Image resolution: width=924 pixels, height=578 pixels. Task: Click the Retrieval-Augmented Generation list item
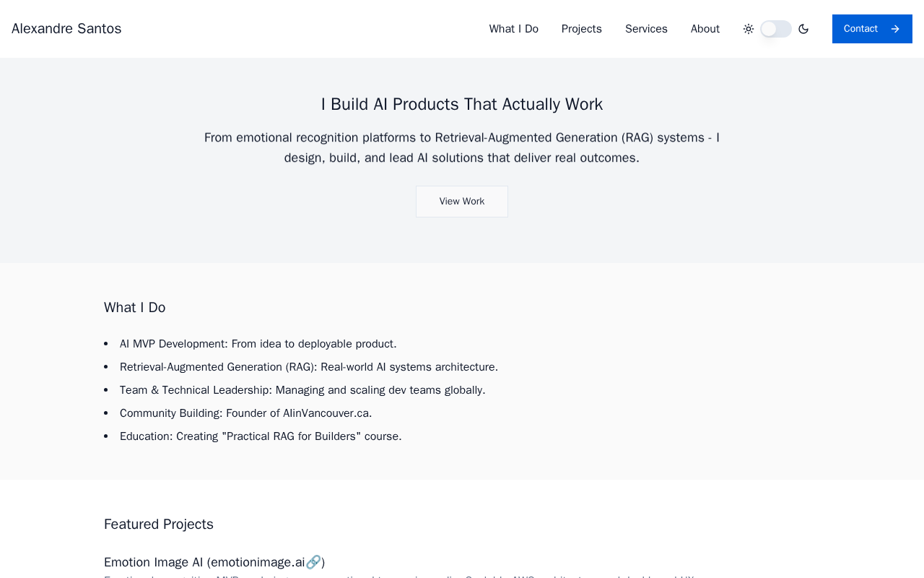(309, 367)
